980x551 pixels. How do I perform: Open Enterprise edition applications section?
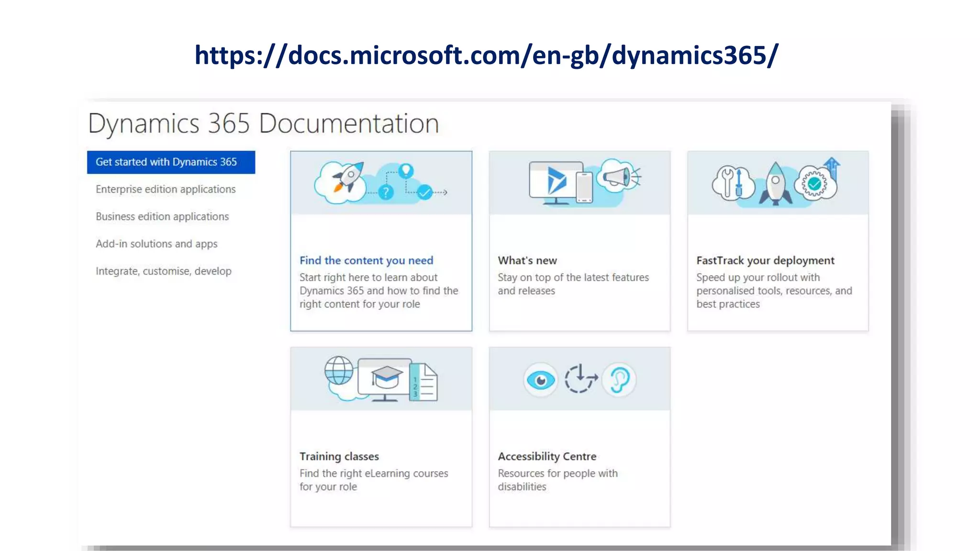166,189
